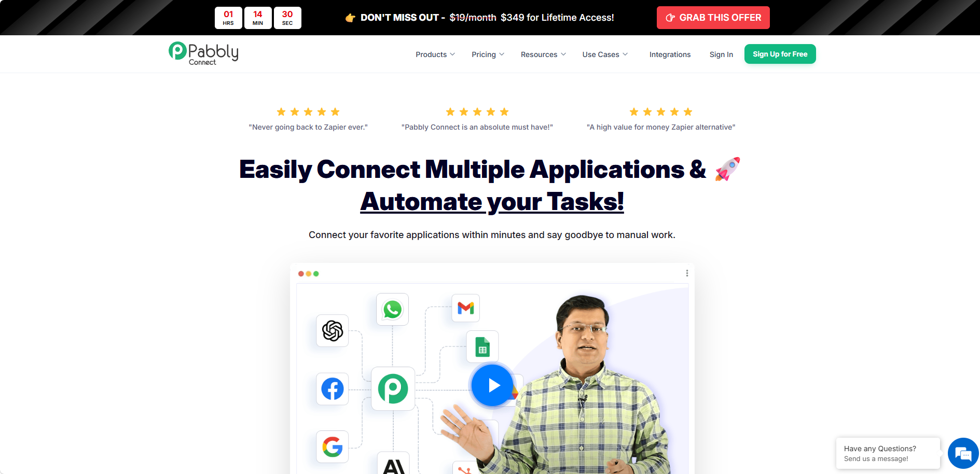Click the Google Sheets icon
Viewport: 980px width, 474px height.
[482, 347]
